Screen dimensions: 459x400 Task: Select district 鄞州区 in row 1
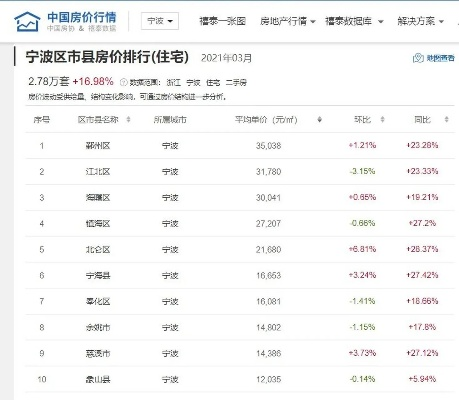point(98,146)
